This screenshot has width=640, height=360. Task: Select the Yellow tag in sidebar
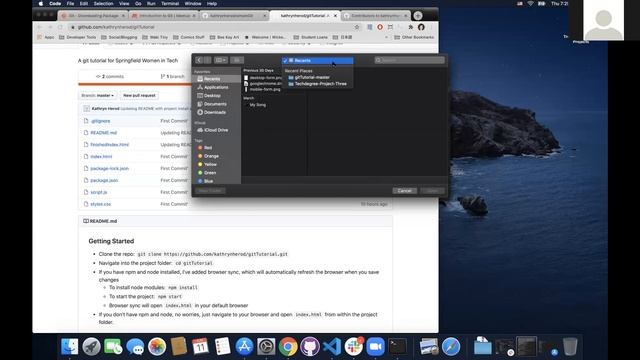(x=207, y=164)
